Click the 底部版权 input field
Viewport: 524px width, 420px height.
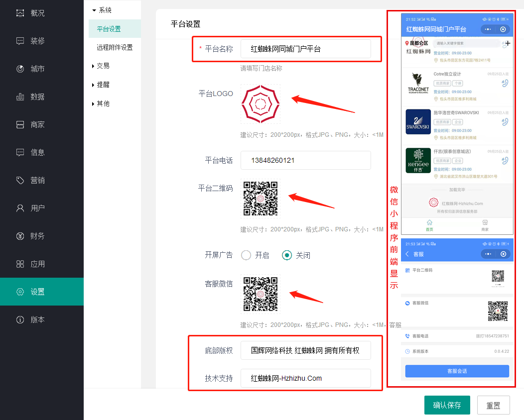(305, 350)
